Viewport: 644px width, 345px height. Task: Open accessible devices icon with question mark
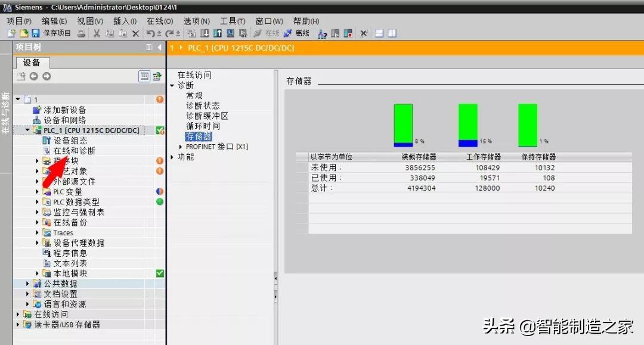click(x=323, y=33)
